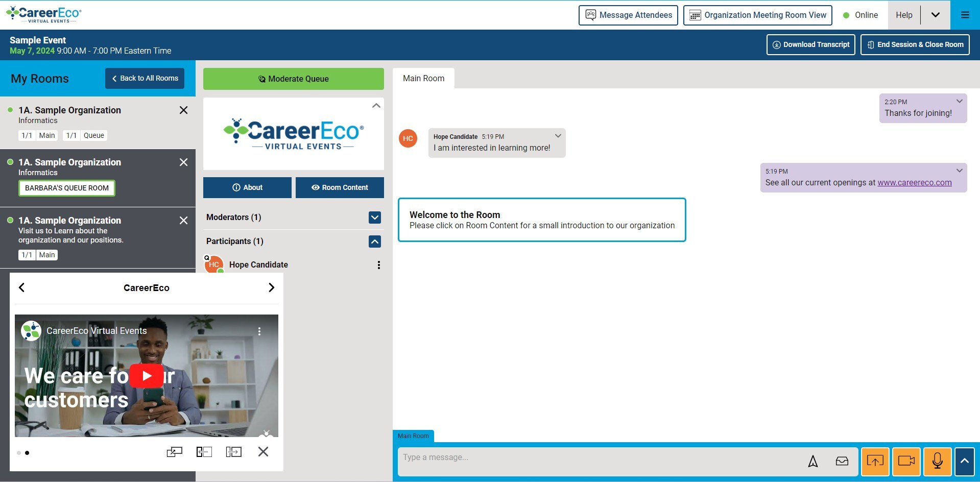Close the Barbara's Queue Room entry
The height and width of the screenshot is (482, 980).
[184, 162]
